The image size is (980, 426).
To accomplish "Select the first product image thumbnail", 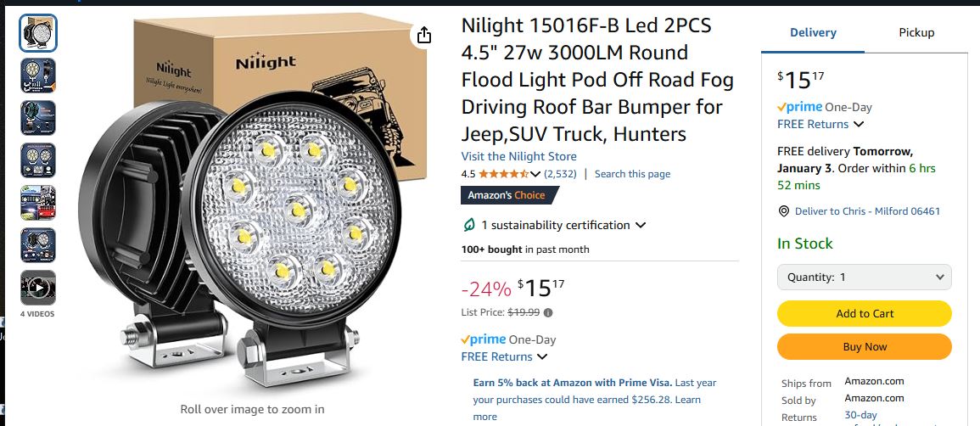I will tap(38, 33).
